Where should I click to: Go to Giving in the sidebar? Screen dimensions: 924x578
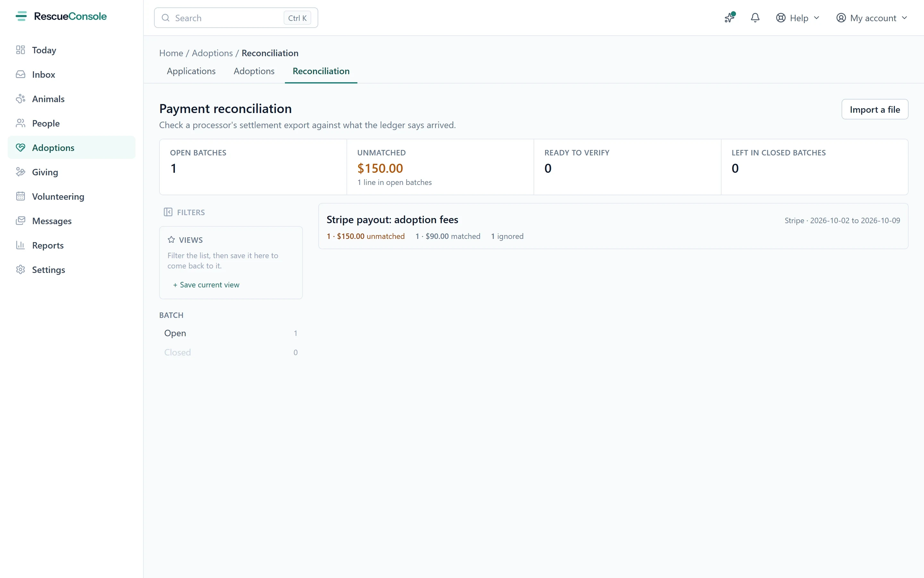coord(72,172)
